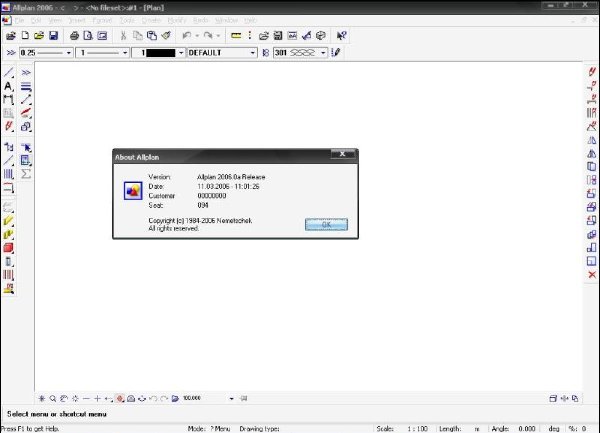Open the Insert menu

click(77, 20)
